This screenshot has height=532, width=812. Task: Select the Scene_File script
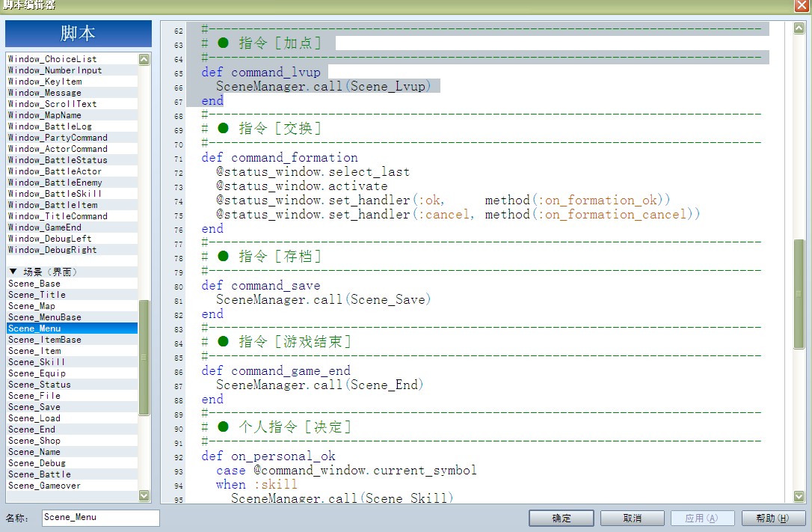72,396
